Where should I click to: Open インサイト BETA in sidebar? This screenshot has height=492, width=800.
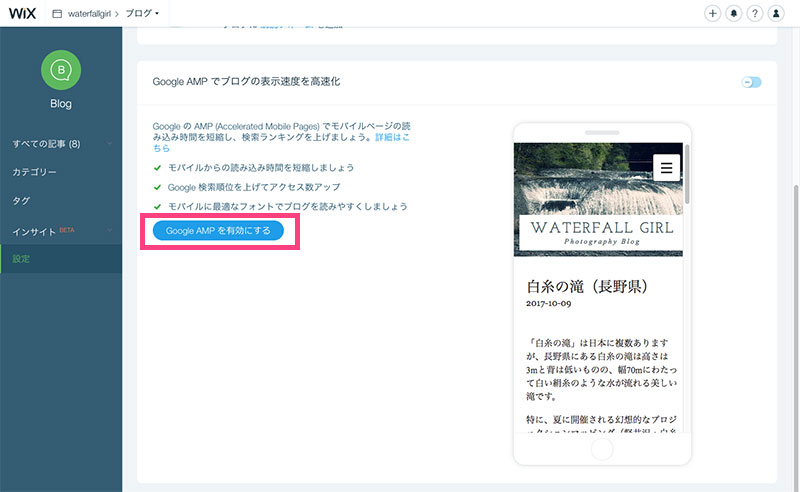point(43,231)
